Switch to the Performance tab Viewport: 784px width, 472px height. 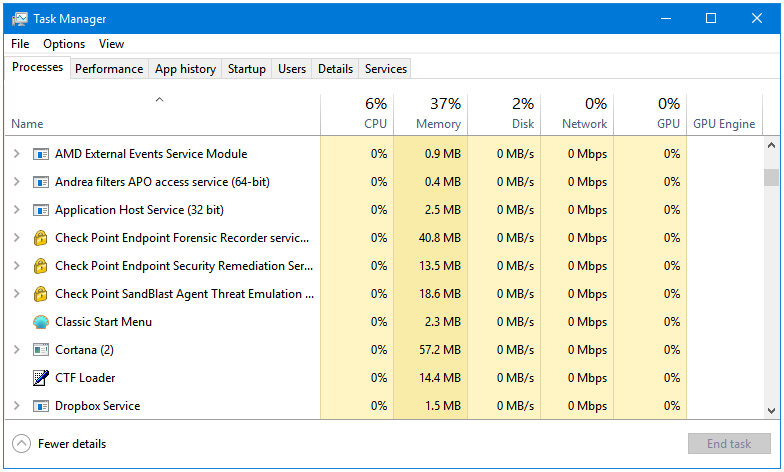point(109,68)
